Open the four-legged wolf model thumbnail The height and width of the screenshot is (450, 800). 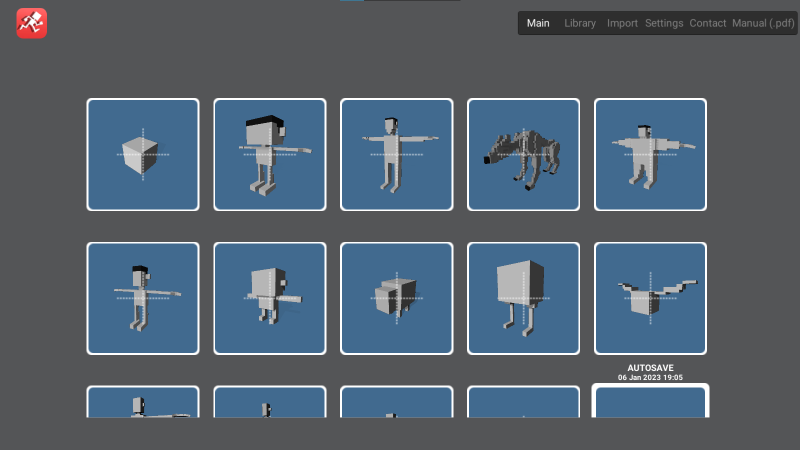pyautogui.click(x=523, y=155)
